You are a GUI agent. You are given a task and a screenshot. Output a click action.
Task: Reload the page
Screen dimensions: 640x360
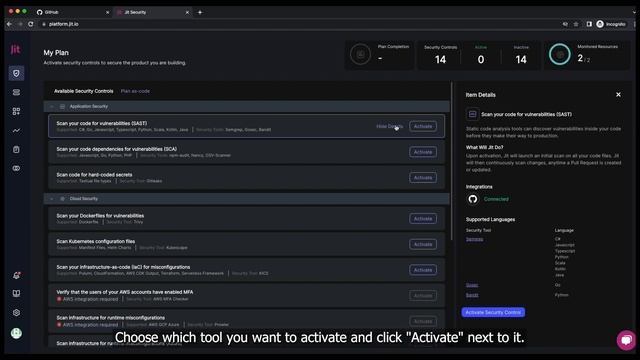click(31, 24)
